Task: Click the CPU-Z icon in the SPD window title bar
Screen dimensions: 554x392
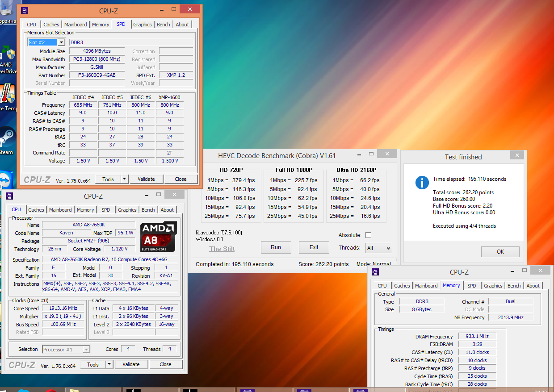Action: tap(25, 11)
